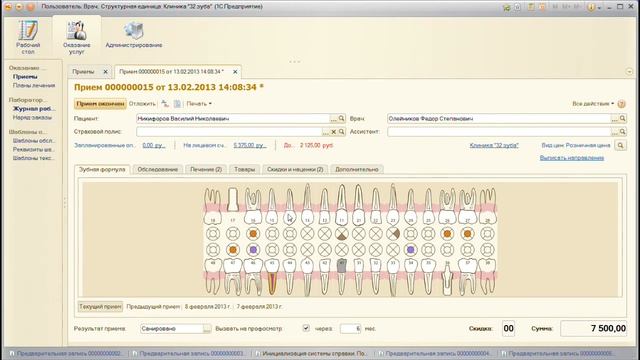The width and height of the screenshot is (640, 360).
Task: Close the Прием 000000015 tab
Action: pos(235,72)
